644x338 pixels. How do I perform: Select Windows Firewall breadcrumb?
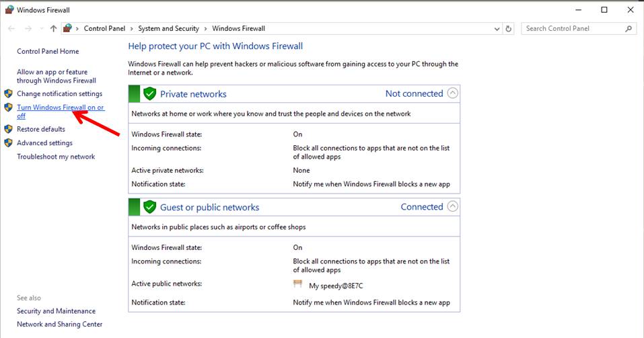(x=239, y=28)
